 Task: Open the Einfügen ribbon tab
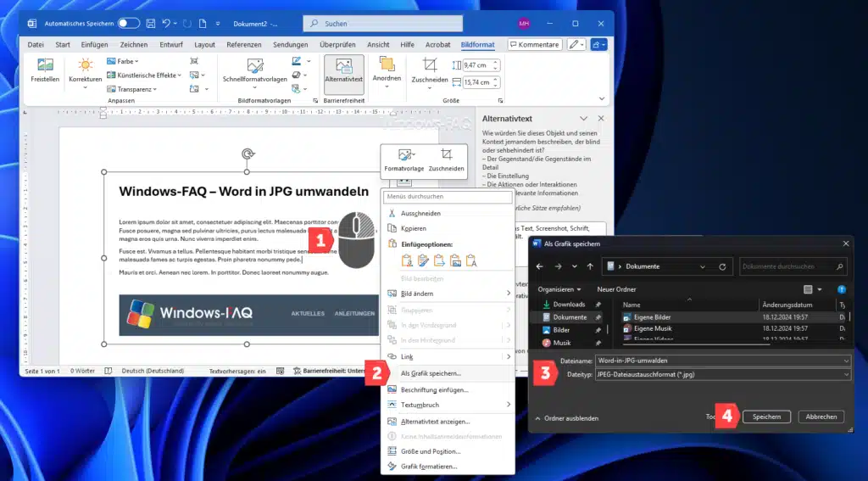click(95, 44)
